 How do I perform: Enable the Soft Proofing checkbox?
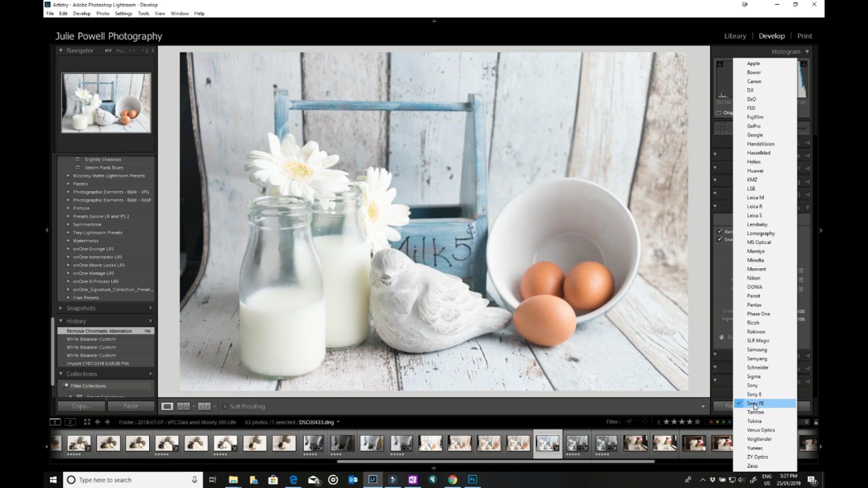[x=225, y=406]
